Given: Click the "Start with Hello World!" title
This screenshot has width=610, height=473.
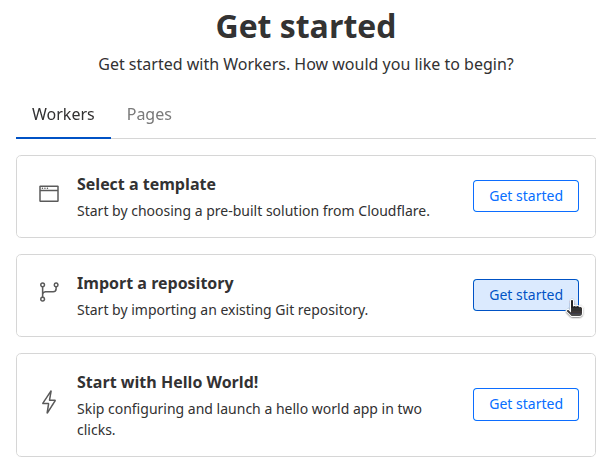Looking at the screenshot, I should (168, 382).
